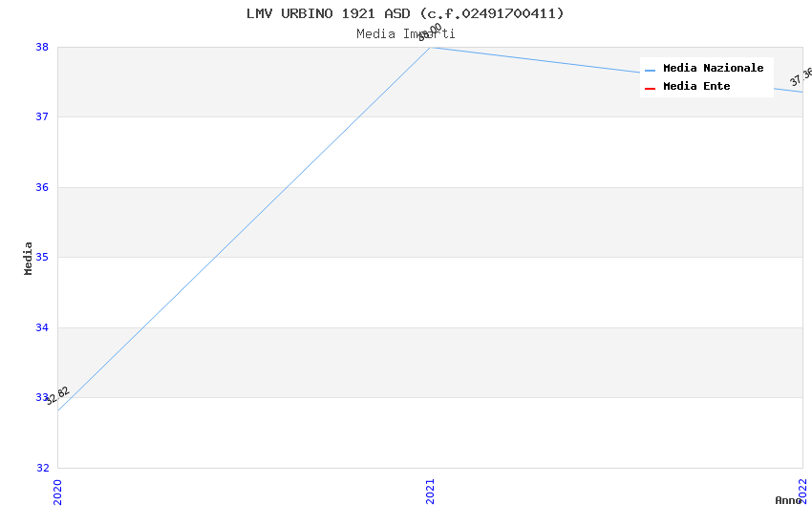Select the Media Nazionale legend label
The image size is (812, 525).
point(713,69)
